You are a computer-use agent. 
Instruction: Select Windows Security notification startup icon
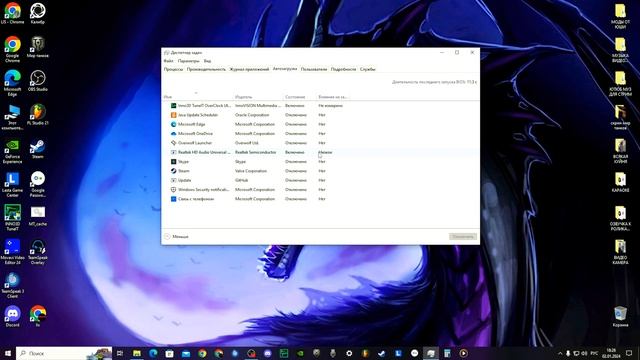(173, 190)
